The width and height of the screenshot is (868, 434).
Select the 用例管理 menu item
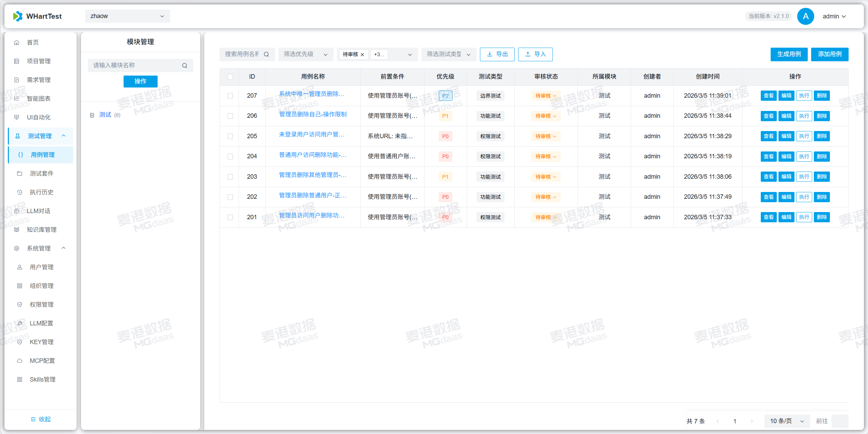(43, 155)
